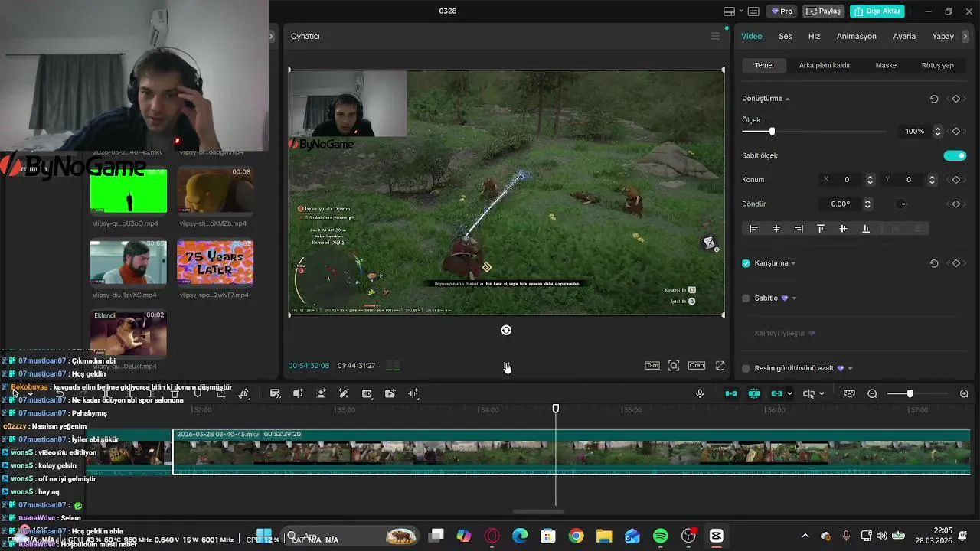Select the 75 Years Later media thumbnail
The image size is (980, 551).
(215, 262)
